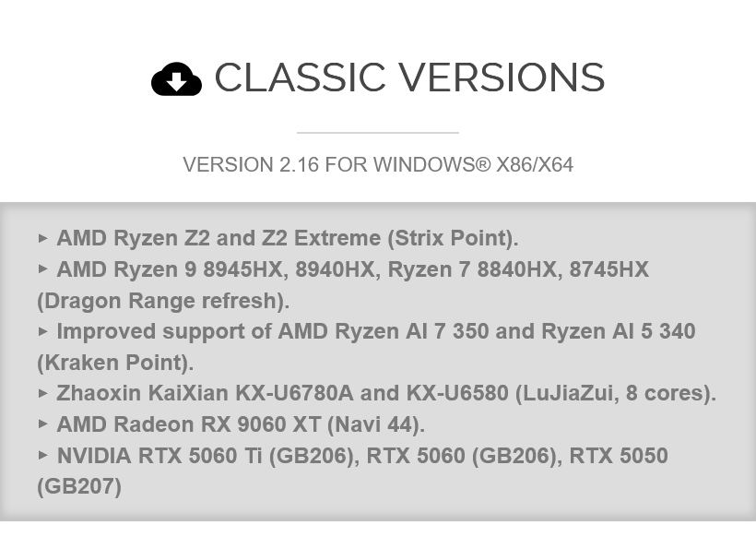The height and width of the screenshot is (537, 756).
Task: Select the CLASSIC VERSIONS heading
Action: click(409, 78)
